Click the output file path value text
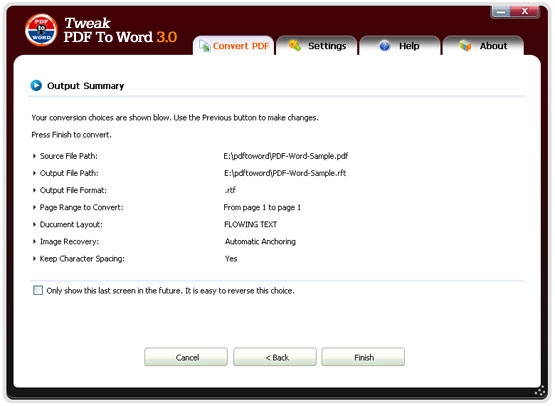Viewport: 555px width, 406px height. pyautogui.click(x=285, y=173)
